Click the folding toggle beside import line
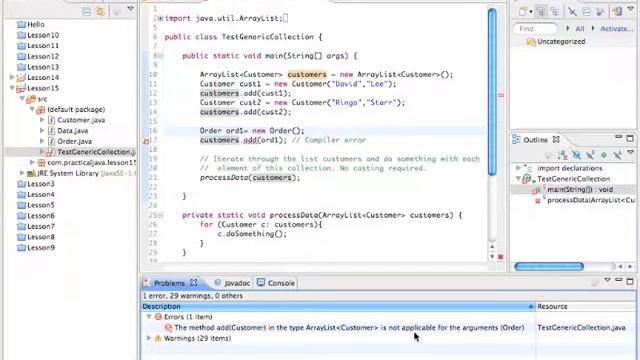 (160, 18)
